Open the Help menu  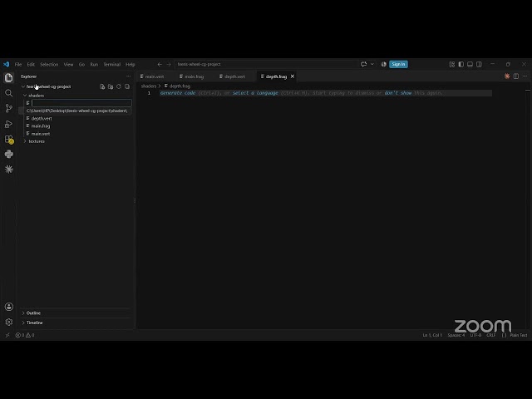[x=131, y=64]
